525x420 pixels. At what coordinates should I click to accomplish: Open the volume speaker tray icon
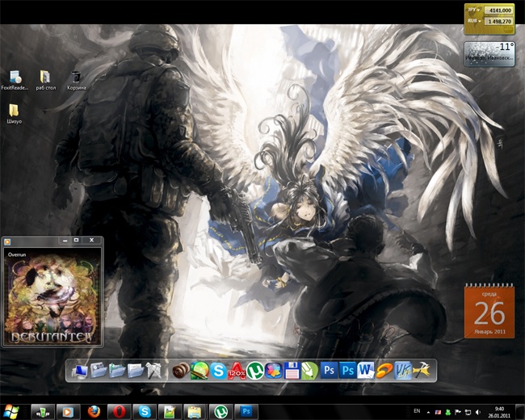(478, 412)
